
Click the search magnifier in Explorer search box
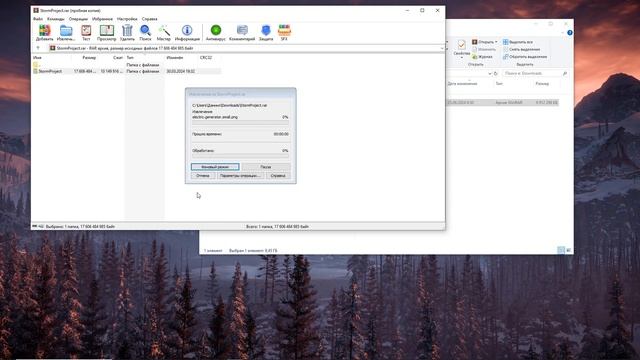click(565, 73)
